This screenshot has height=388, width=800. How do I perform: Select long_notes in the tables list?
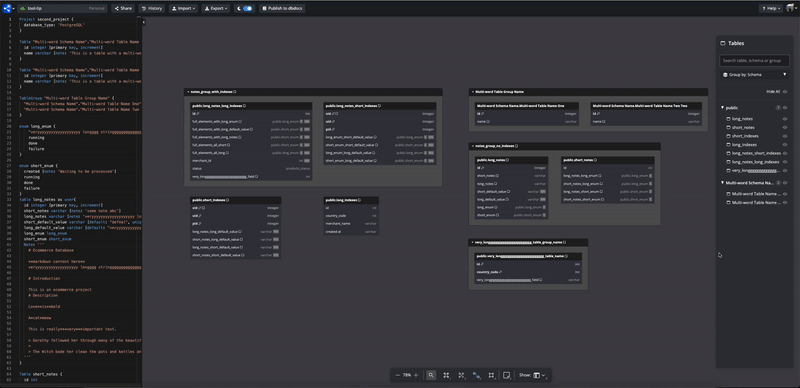pos(742,119)
